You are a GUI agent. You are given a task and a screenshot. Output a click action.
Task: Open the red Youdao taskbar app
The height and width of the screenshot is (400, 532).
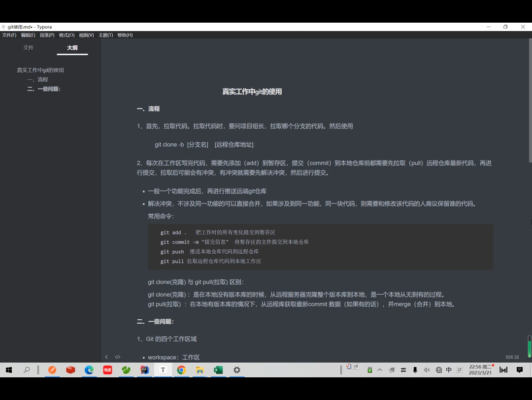click(x=107, y=370)
